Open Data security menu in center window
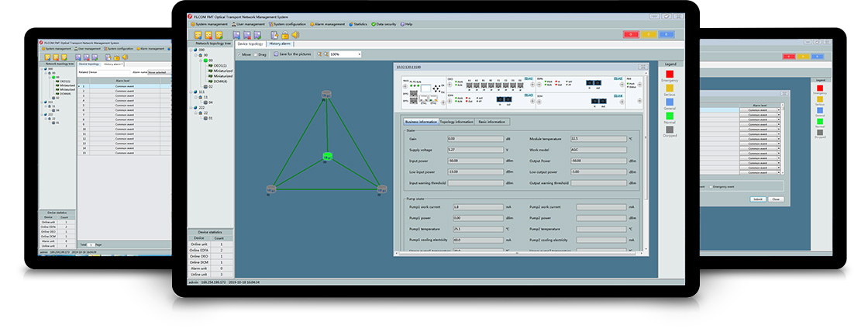 tap(384, 24)
